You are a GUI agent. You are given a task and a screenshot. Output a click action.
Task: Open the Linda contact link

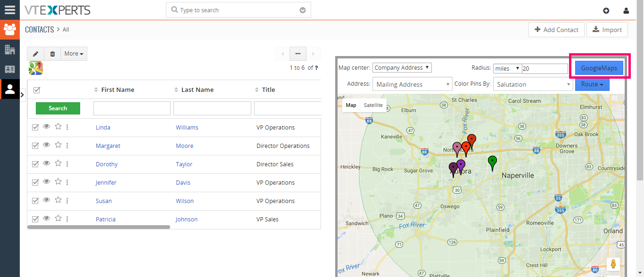[x=103, y=128]
